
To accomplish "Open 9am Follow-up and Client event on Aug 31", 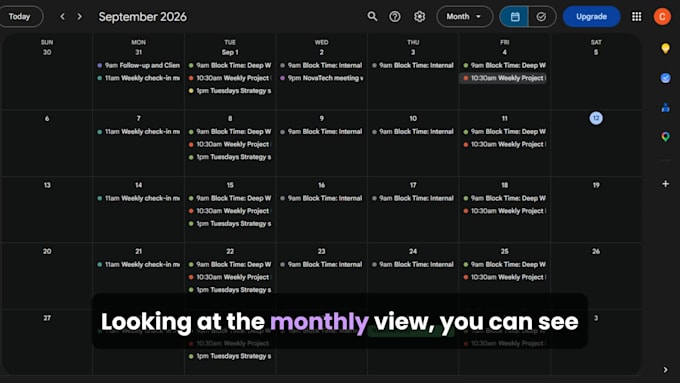I will click(x=138, y=65).
